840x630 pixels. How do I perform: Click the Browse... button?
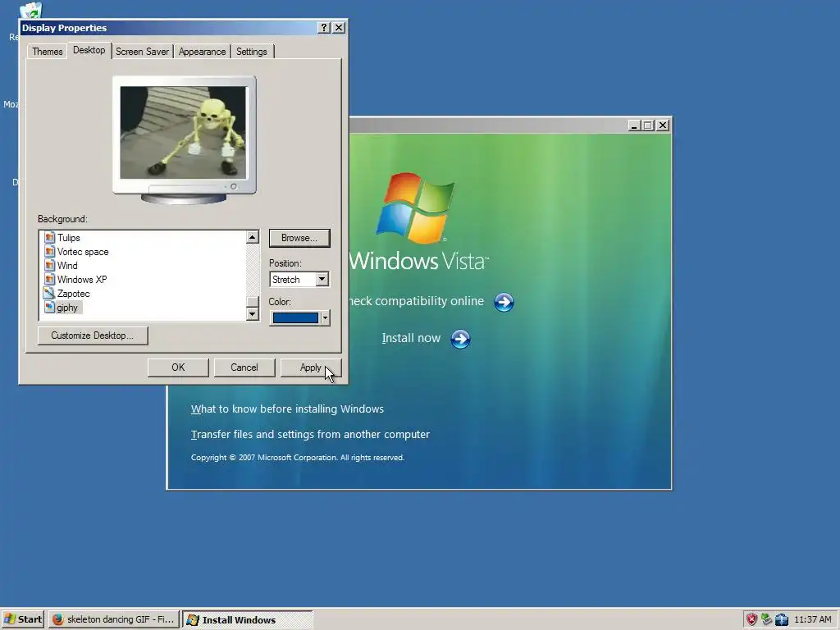(x=299, y=238)
